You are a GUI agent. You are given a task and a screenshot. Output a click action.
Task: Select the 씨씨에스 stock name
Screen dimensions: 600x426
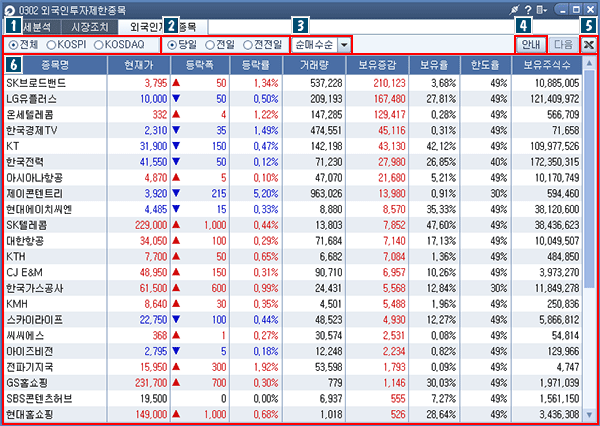click(25, 336)
